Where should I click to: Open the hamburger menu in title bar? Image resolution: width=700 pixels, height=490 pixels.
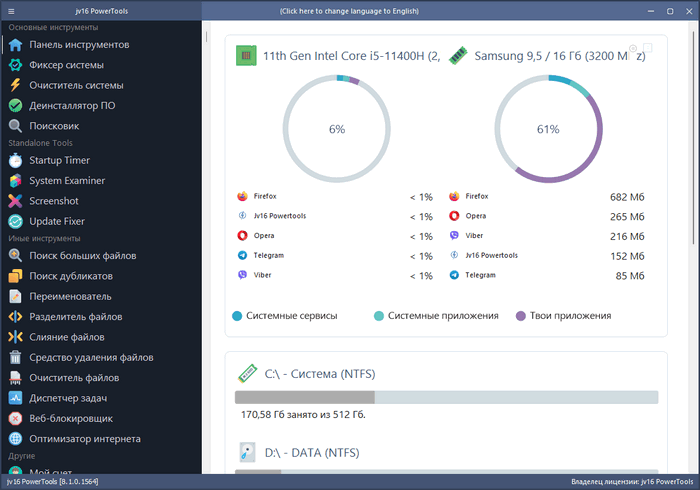[x=11, y=11]
